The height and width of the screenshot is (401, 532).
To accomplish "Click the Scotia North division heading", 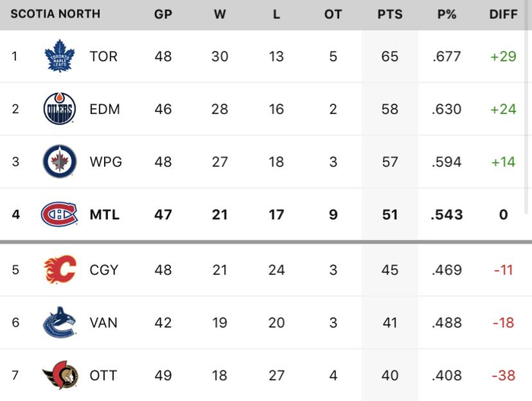I will pos(55,14).
